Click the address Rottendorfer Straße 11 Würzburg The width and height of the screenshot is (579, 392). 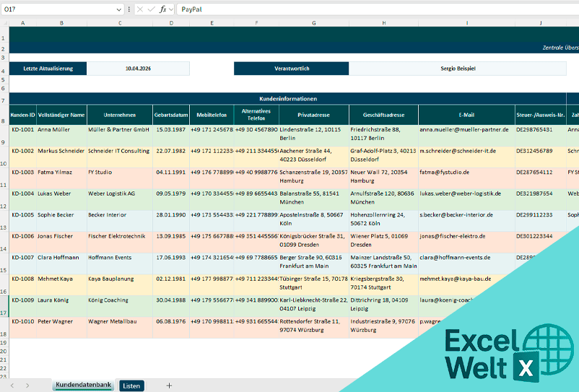pos(313,328)
